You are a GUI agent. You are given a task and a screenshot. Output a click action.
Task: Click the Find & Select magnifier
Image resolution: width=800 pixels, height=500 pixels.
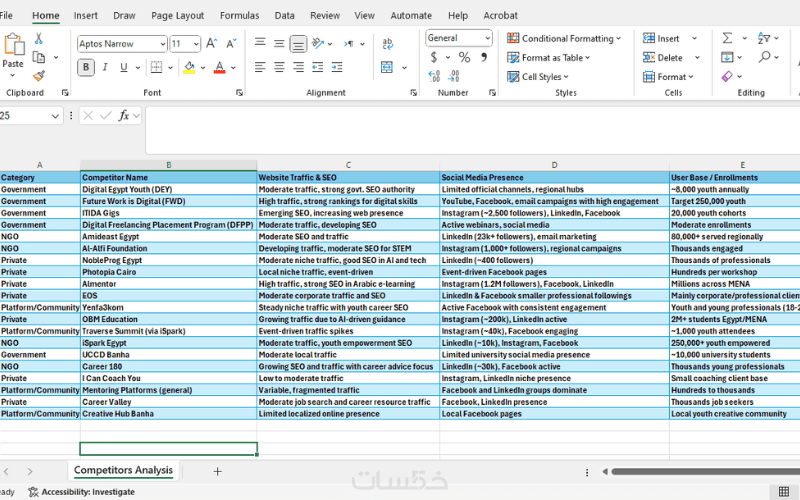(764, 57)
